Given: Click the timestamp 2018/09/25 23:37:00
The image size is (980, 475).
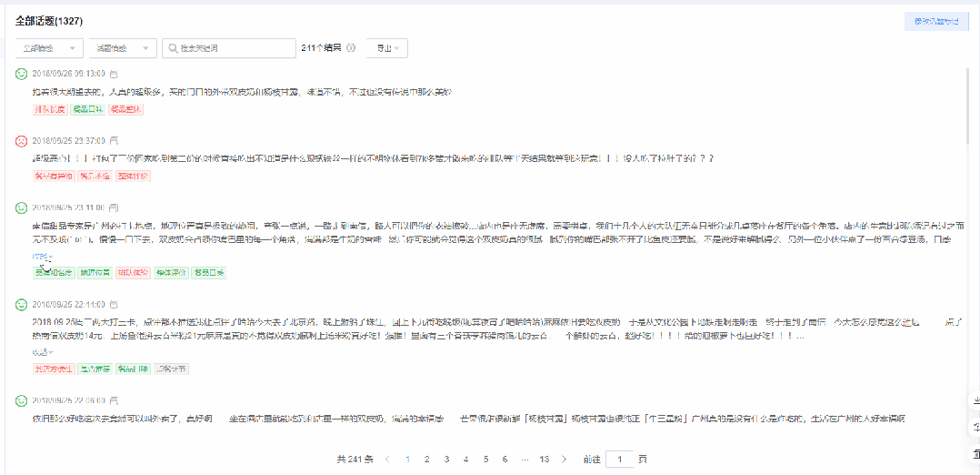Looking at the screenshot, I should [x=69, y=141].
